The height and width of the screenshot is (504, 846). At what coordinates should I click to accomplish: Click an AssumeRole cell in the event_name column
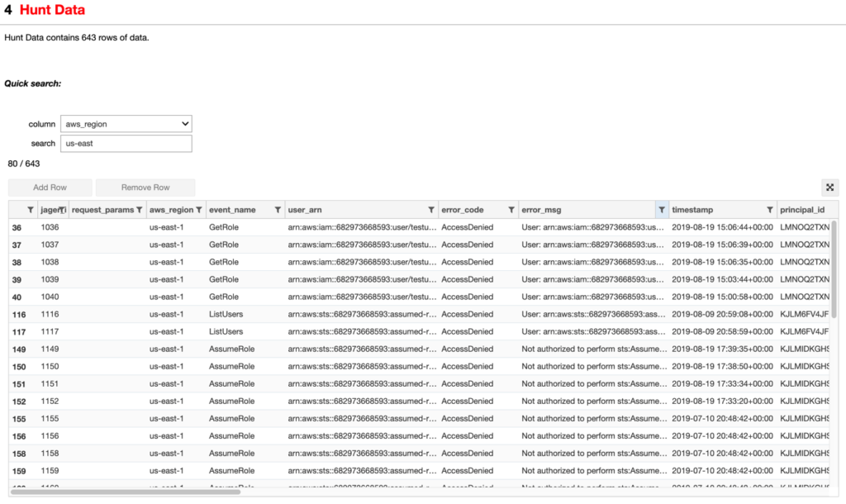(x=232, y=349)
